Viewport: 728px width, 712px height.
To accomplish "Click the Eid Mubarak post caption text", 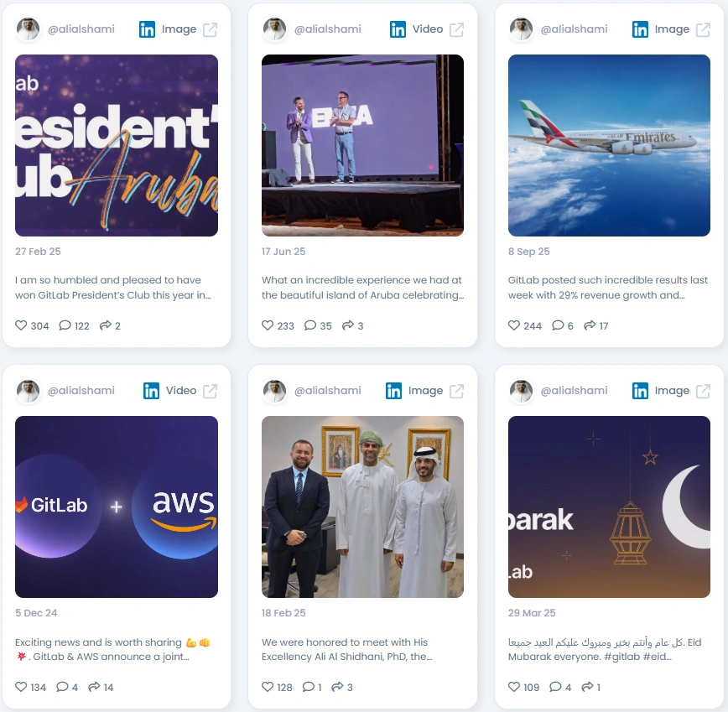I will (605, 649).
